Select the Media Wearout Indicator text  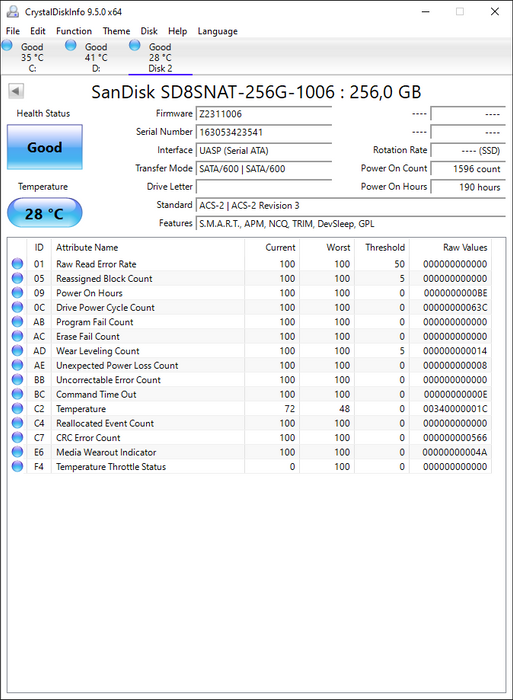(x=106, y=452)
